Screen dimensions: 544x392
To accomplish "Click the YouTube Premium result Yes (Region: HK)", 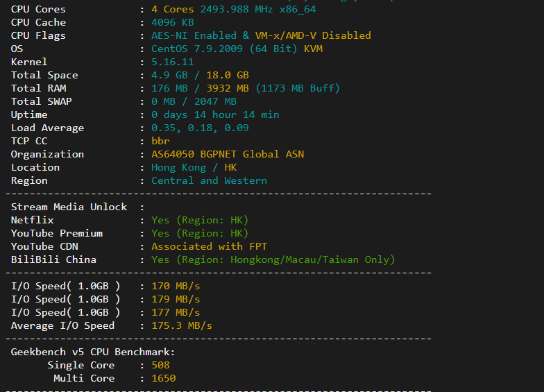I will point(200,233).
